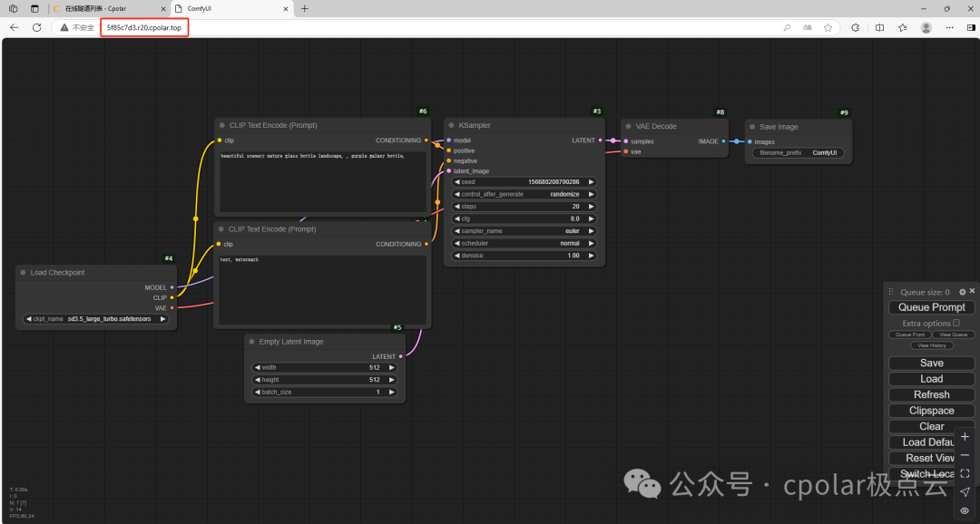Increase the denoise value with its arrow
This screenshot has height=524, width=980.
click(x=591, y=256)
